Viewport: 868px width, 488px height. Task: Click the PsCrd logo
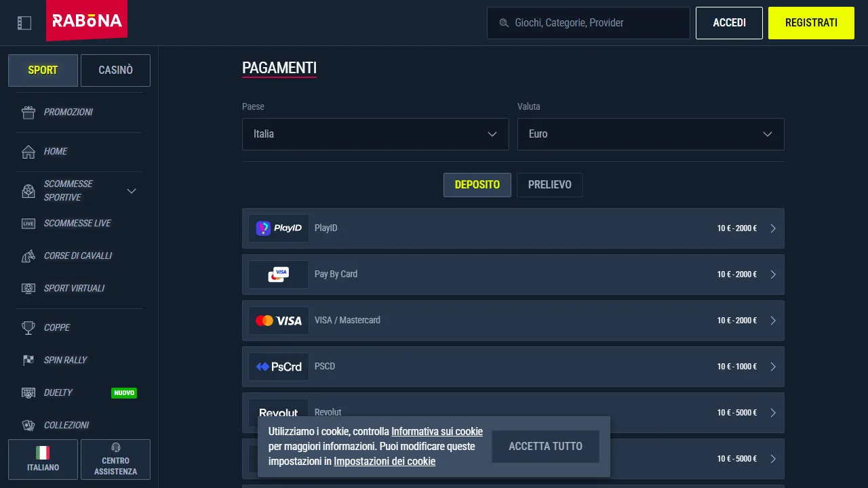(279, 367)
